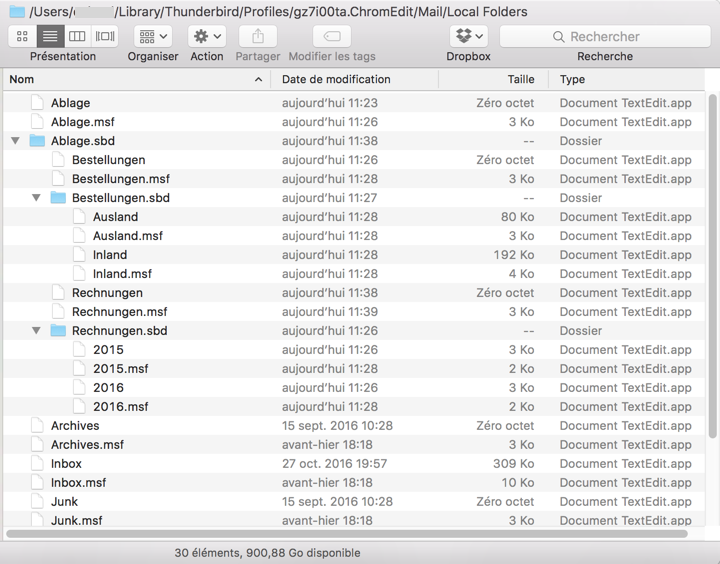The height and width of the screenshot is (564, 720).
Task: Select the Archives.msf file name
Action: point(87,445)
